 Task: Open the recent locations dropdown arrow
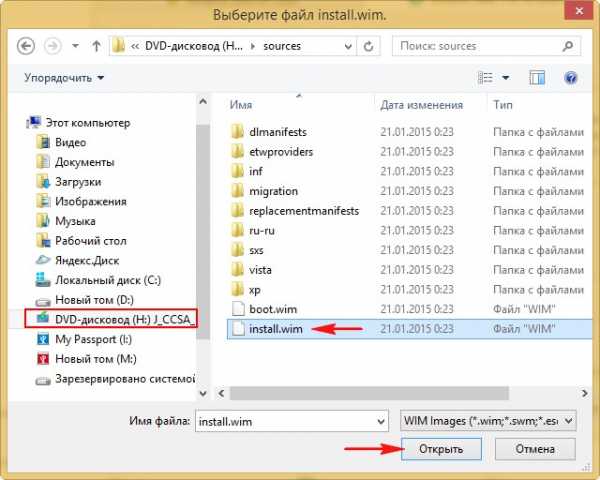coord(75,46)
